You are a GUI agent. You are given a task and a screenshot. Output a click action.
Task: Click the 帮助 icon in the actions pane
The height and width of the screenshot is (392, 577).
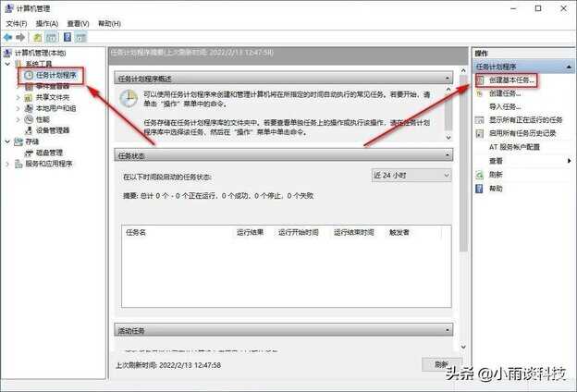coord(479,189)
